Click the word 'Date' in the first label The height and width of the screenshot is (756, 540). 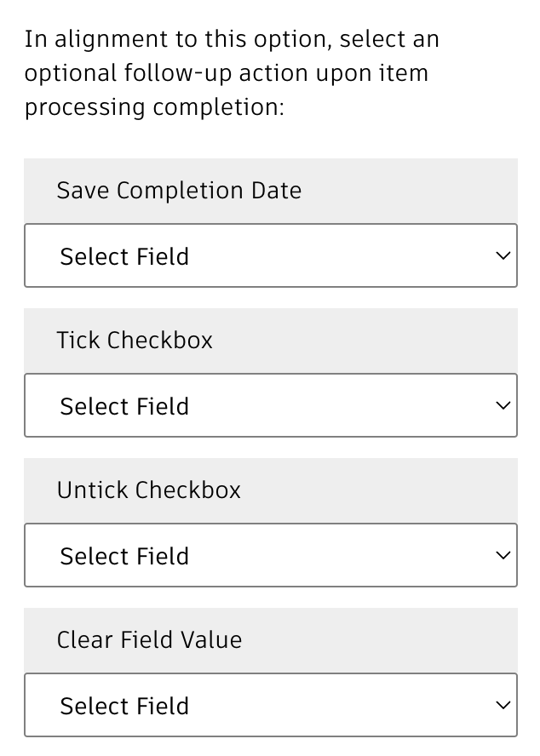coord(276,190)
